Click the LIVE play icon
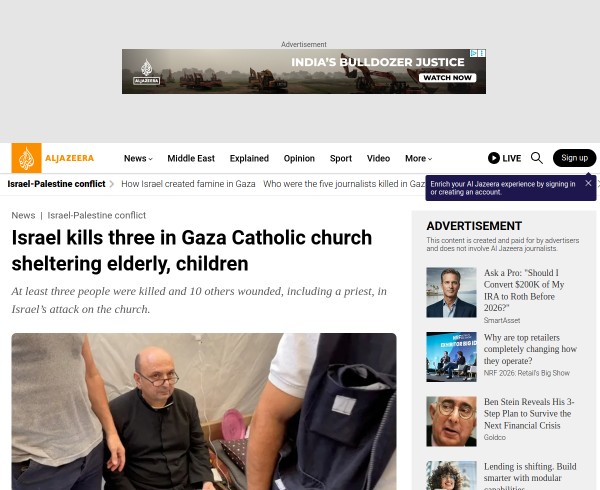 [494, 158]
